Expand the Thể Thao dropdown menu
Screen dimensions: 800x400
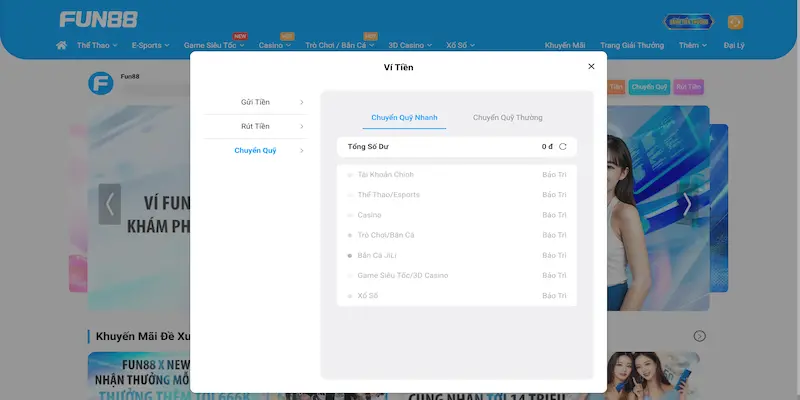(96, 45)
